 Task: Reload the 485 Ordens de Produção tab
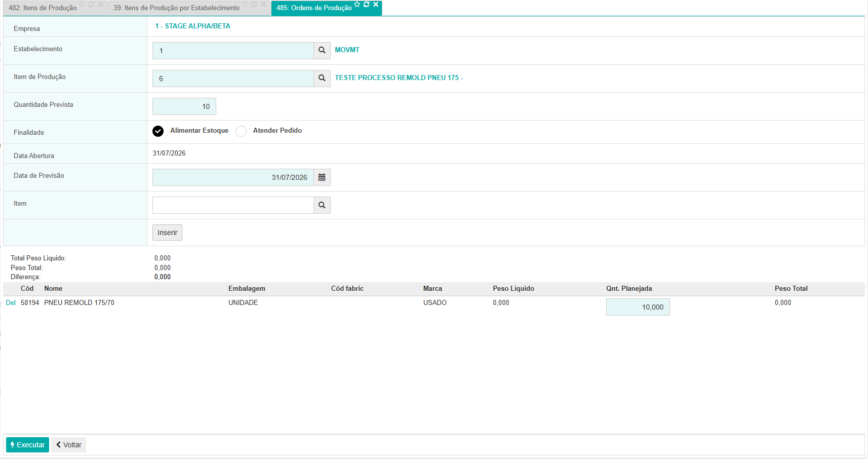366,5
